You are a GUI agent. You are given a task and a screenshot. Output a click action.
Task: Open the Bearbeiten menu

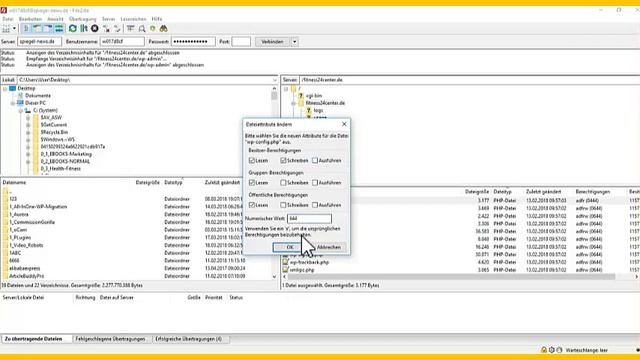(x=30, y=19)
